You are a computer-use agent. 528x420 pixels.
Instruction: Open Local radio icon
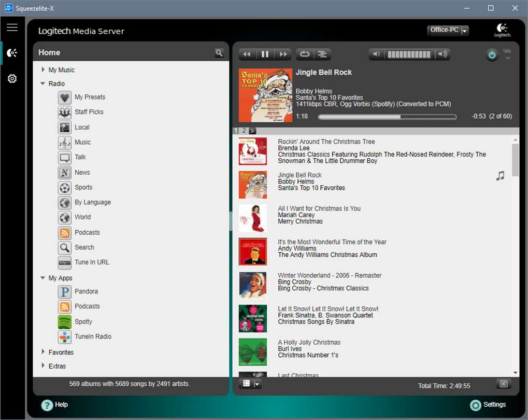pyautogui.click(x=65, y=128)
